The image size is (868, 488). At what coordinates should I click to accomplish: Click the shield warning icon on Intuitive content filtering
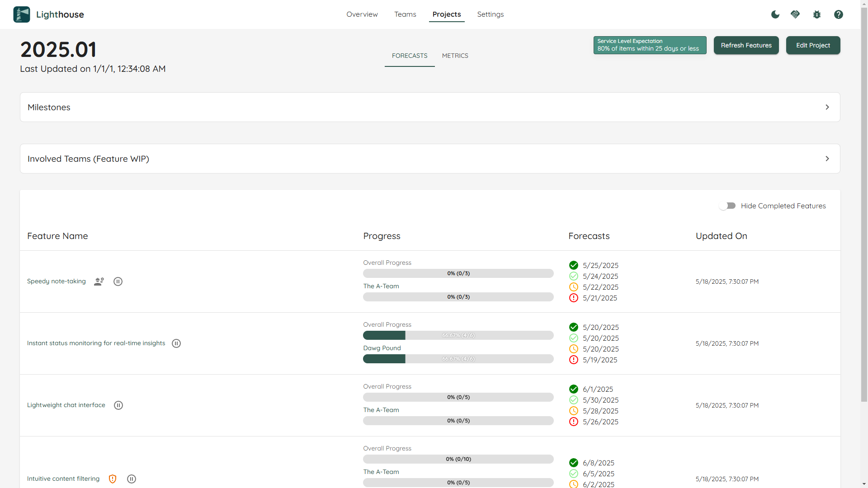[x=112, y=479]
